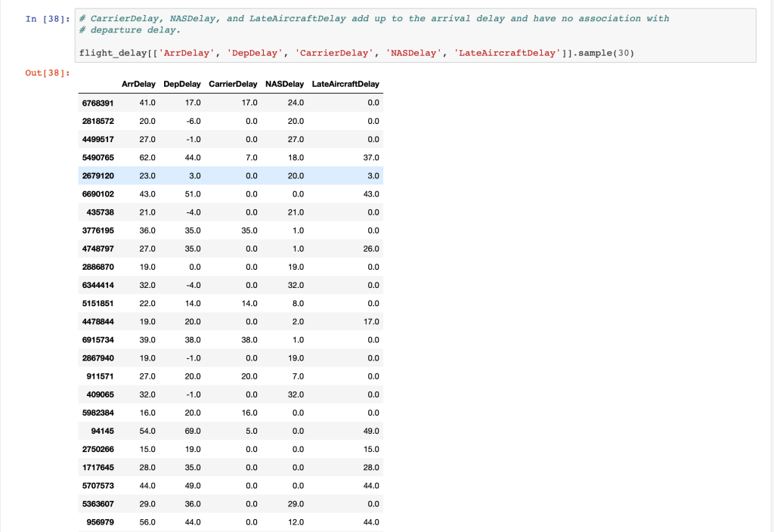Viewport: 774px width, 532px height.
Task: Click the Out[38] output prompt area
Action: (48, 73)
